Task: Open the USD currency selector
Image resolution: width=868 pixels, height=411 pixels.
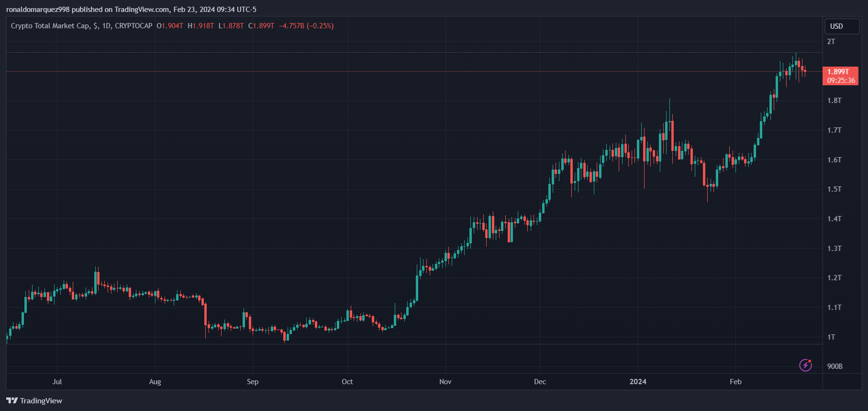Action: pyautogui.click(x=842, y=26)
